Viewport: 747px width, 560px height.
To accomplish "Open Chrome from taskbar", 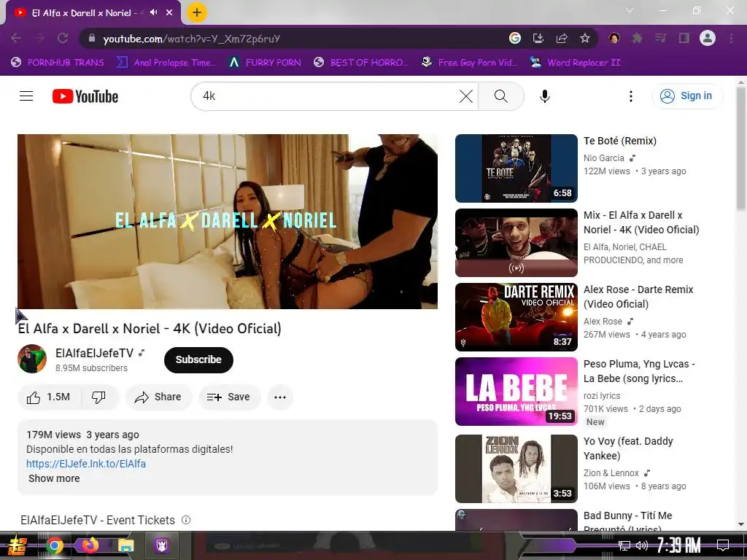I will 55,545.
